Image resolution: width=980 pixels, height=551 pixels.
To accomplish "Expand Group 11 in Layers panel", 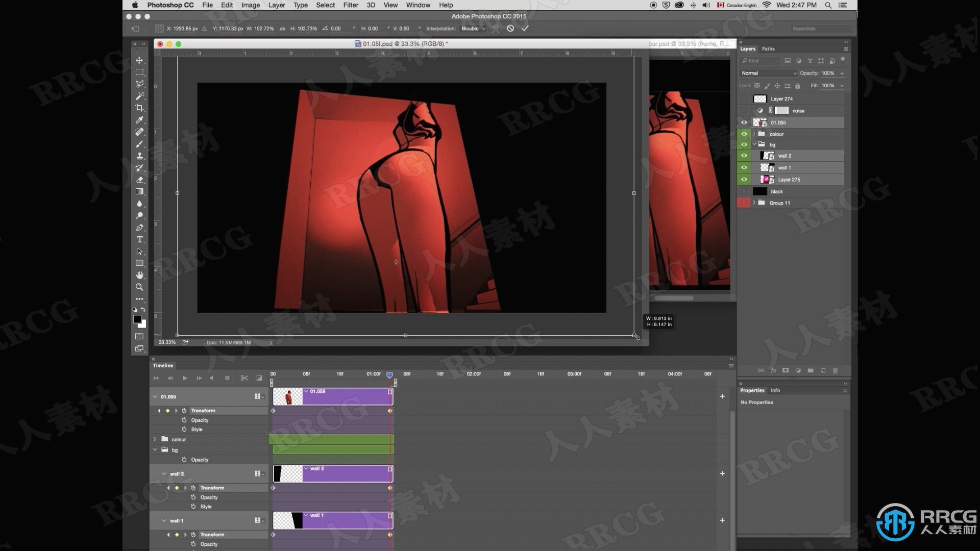I will pyautogui.click(x=754, y=203).
